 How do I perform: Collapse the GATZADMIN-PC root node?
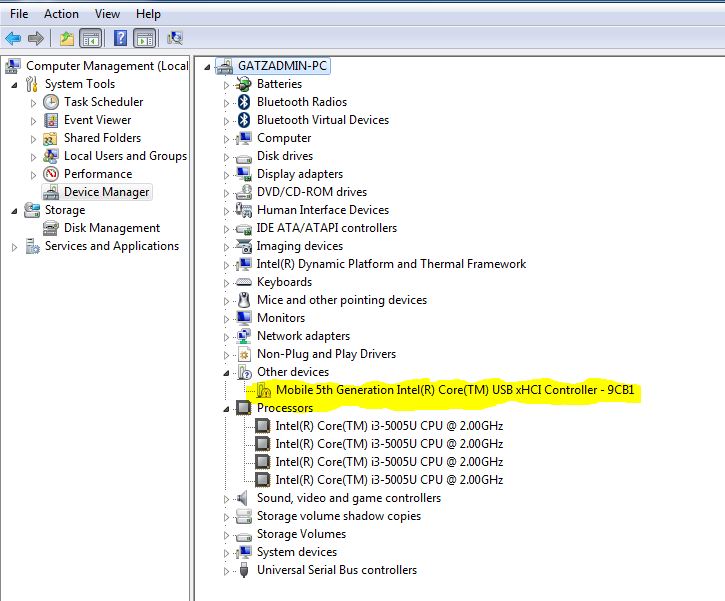click(x=207, y=67)
